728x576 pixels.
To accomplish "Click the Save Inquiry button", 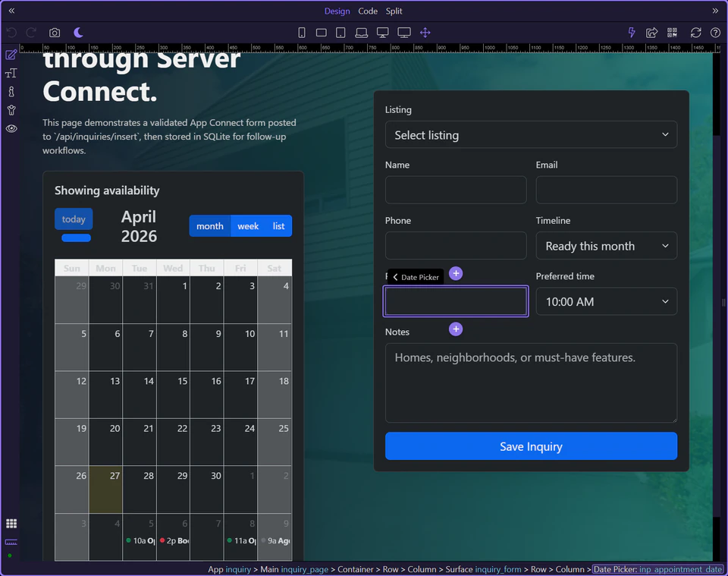I will (x=531, y=446).
